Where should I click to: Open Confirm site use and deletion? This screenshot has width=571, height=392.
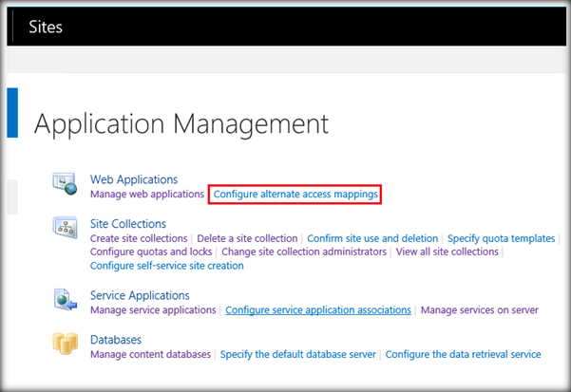click(x=372, y=238)
